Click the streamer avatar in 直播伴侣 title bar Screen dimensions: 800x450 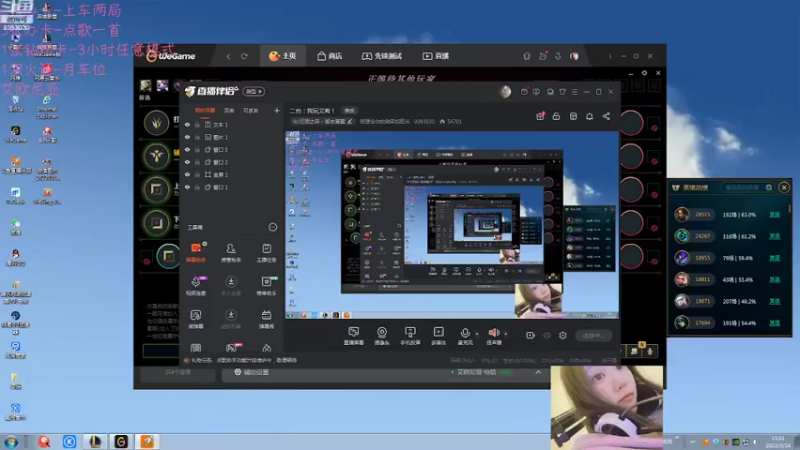[505, 92]
